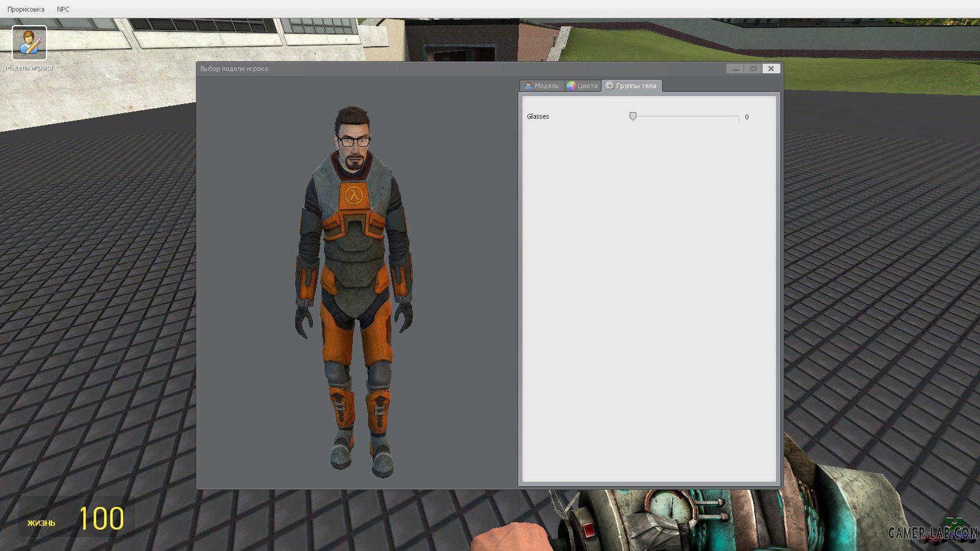This screenshot has height=551, width=980.
Task: Minimize the player model selection window
Action: (x=736, y=69)
